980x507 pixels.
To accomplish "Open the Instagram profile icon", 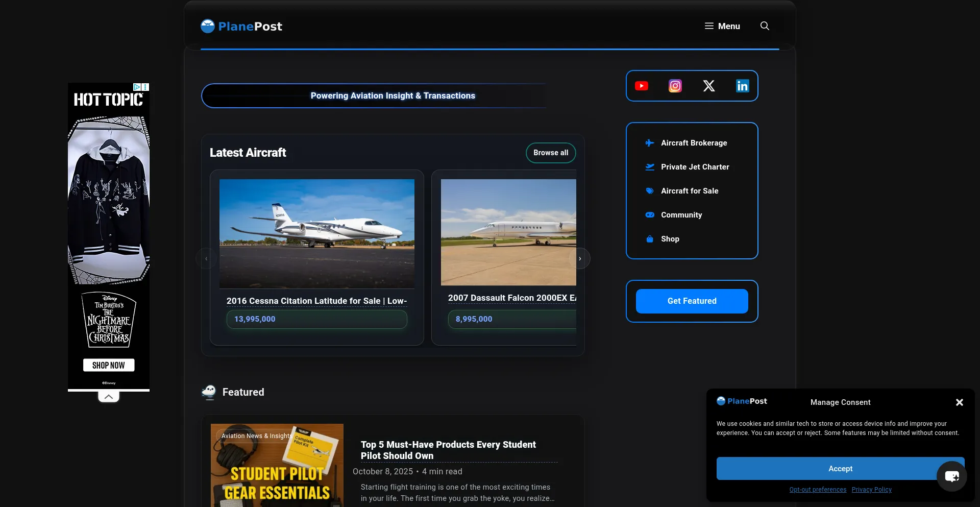I will pyautogui.click(x=675, y=86).
